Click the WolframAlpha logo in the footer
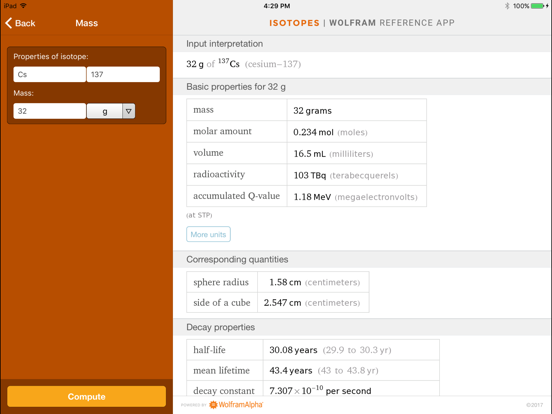552x414 pixels. pos(236,405)
